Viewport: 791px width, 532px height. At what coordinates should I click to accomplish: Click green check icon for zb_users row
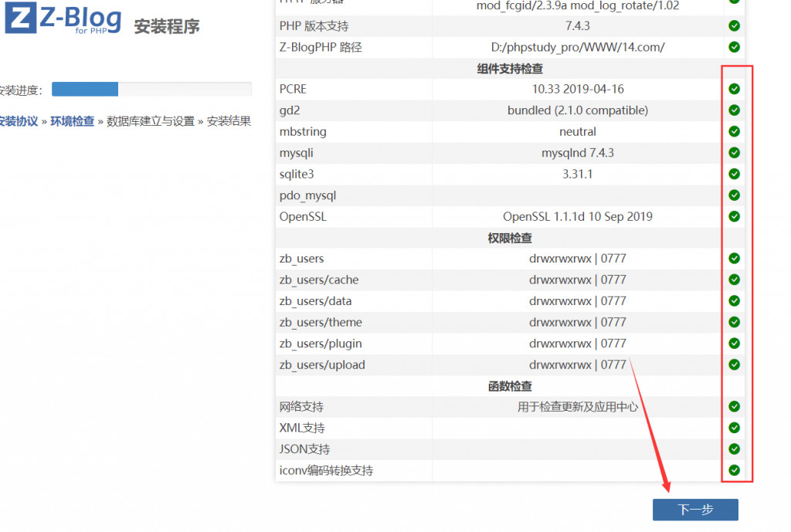pos(734,258)
